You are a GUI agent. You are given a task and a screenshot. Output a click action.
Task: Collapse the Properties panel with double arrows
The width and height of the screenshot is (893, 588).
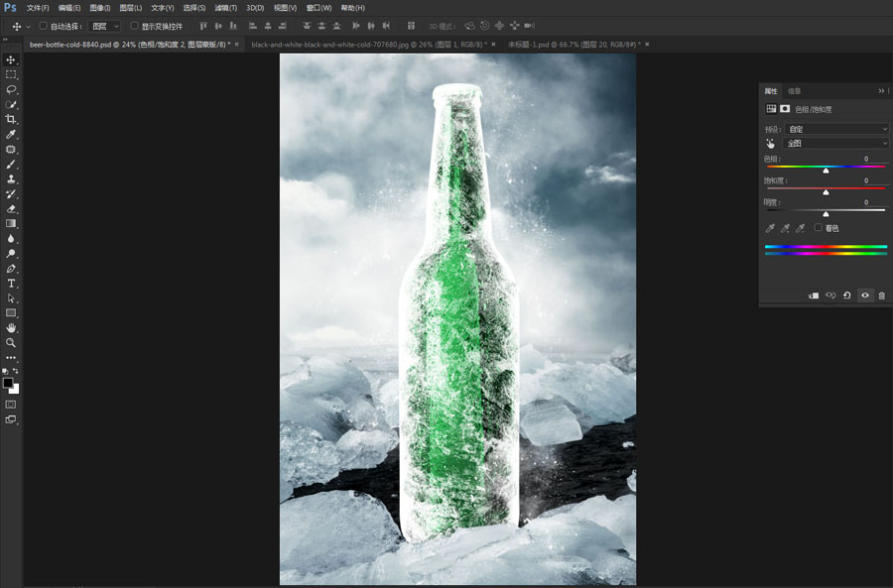(x=881, y=90)
